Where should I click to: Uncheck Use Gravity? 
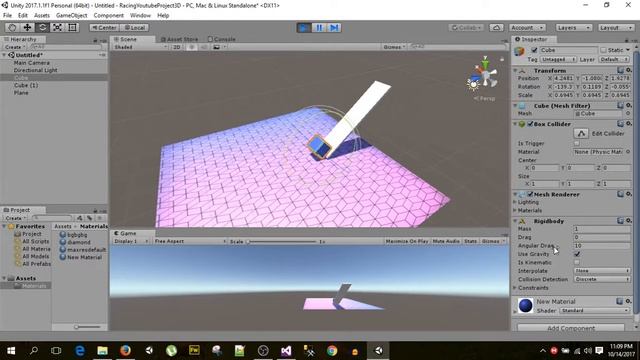(577, 254)
